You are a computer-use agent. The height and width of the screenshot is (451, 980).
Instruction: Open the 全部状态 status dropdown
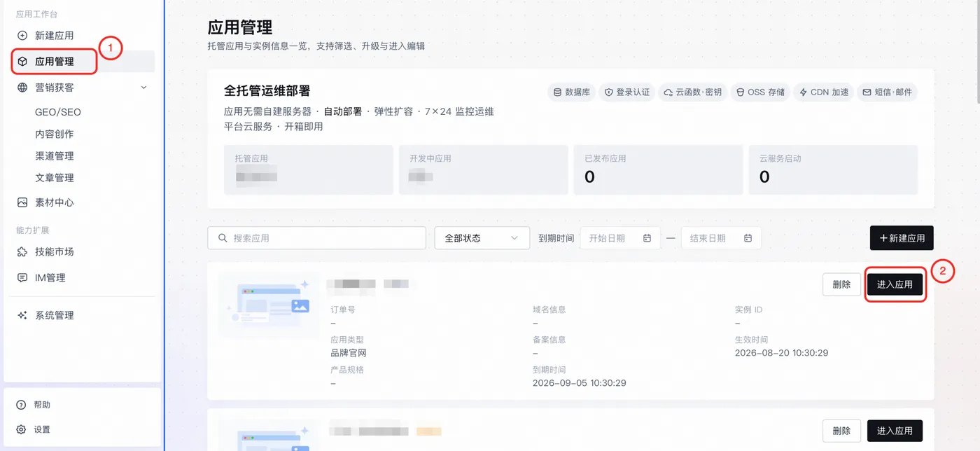pos(482,238)
